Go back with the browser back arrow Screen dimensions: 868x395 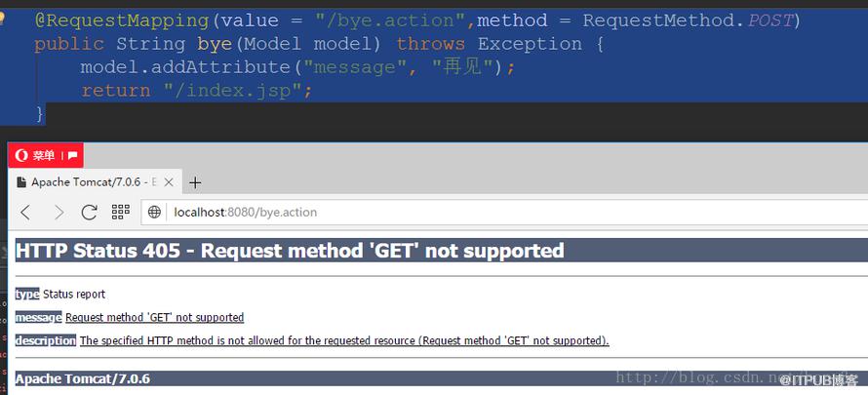tap(25, 212)
